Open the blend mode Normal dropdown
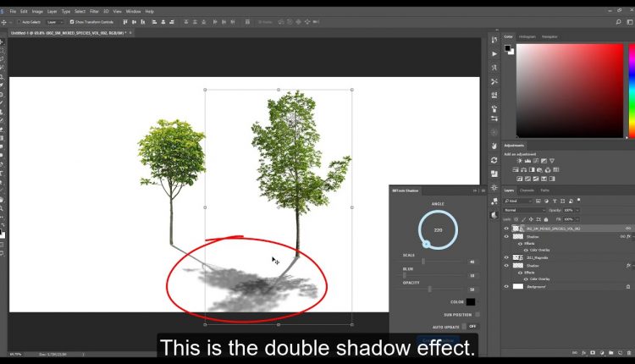Screen dimensions: 635x364 point(523,210)
